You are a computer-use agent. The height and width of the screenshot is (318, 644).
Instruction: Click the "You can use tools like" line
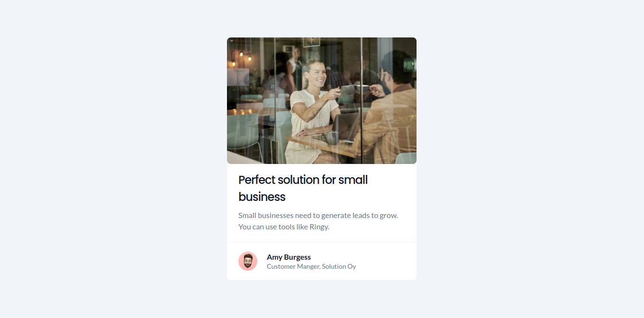pos(273,227)
